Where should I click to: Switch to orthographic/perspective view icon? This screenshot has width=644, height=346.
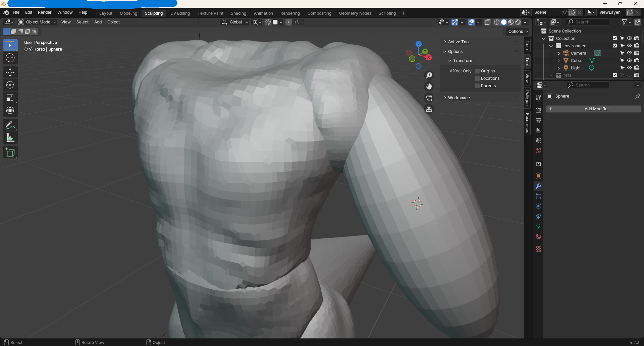click(x=429, y=109)
